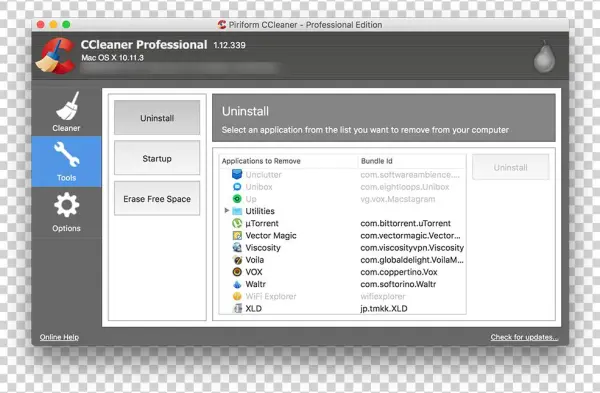Select the Vector Magic entry
This screenshot has width=600, height=393.
click(x=271, y=236)
